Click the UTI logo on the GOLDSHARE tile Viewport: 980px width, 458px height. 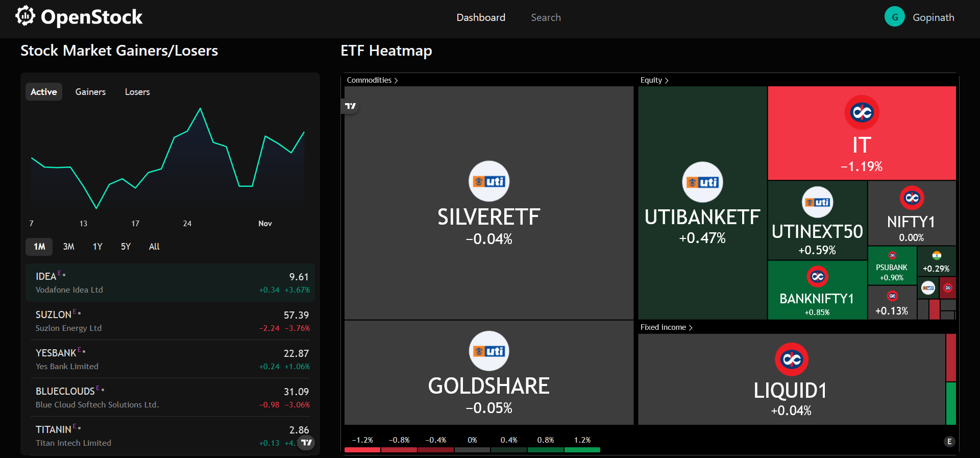coord(489,351)
